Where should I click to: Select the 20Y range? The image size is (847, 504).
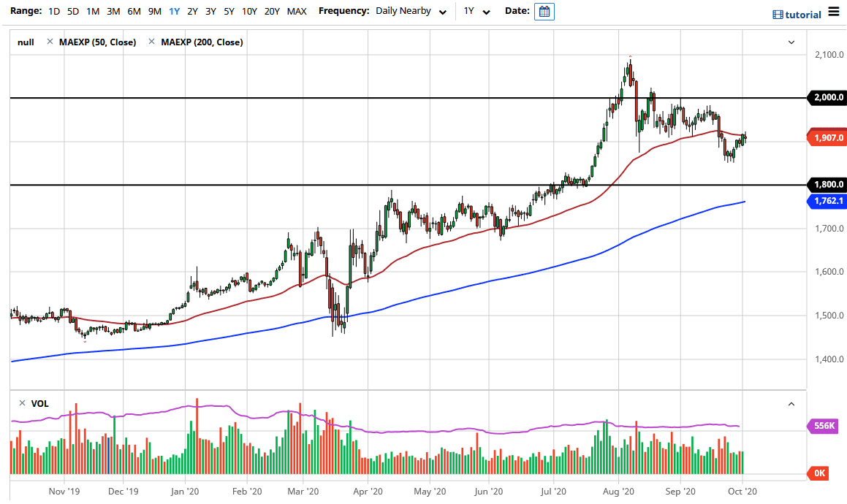point(272,12)
